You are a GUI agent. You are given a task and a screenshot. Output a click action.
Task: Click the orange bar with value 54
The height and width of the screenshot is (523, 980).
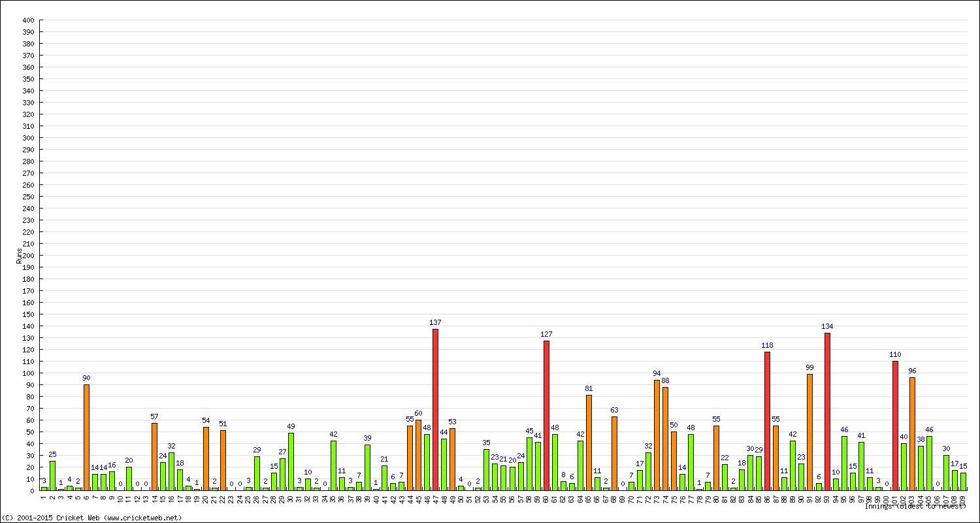coord(206,458)
